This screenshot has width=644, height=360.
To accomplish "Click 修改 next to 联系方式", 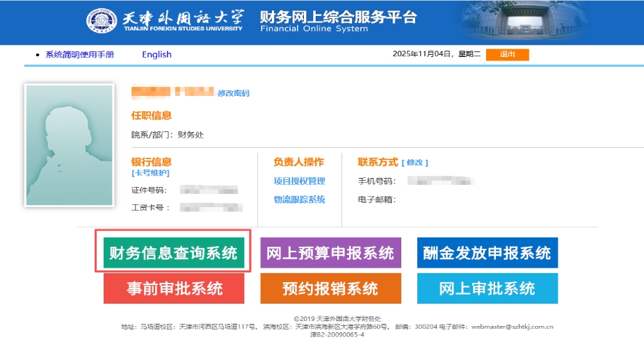I will [x=414, y=163].
